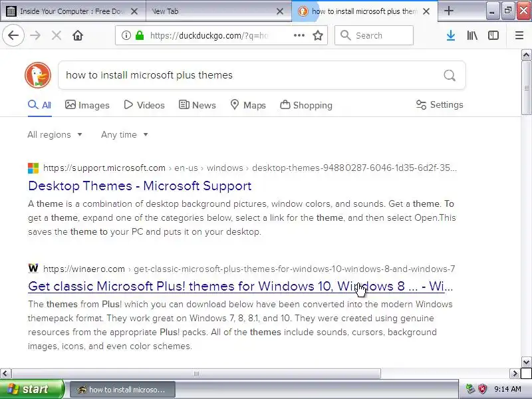Select the All results tab
The image size is (532, 399).
pos(40,105)
